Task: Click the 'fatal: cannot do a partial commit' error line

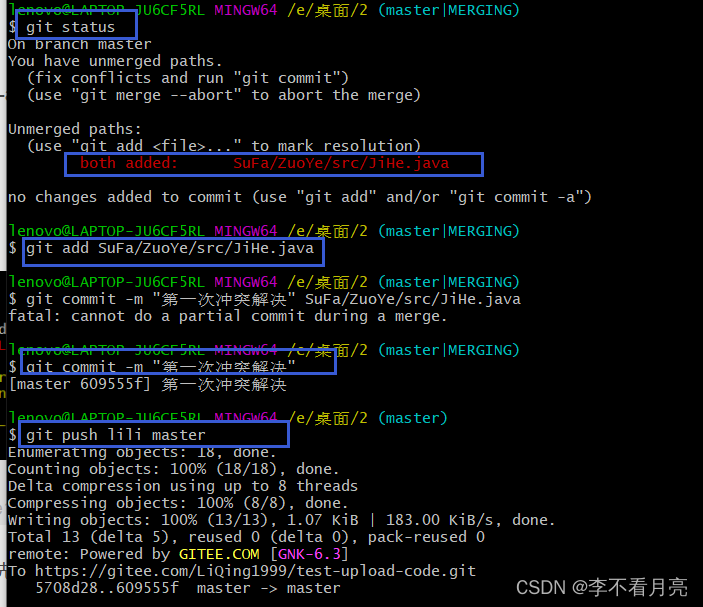Action: click(227, 316)
